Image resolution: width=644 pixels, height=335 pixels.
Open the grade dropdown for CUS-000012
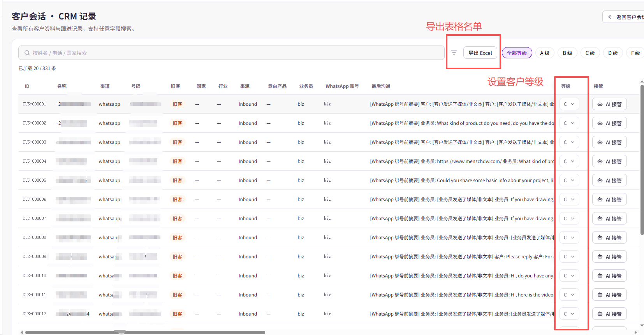(569, 314)
